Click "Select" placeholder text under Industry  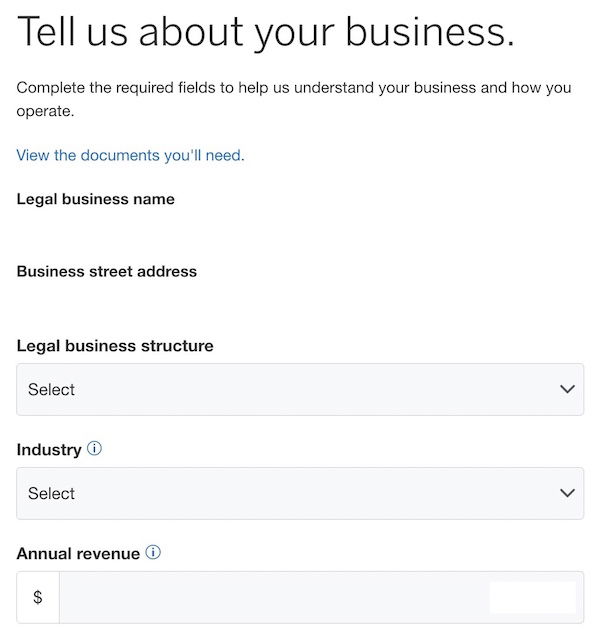[x=51, y=494]
